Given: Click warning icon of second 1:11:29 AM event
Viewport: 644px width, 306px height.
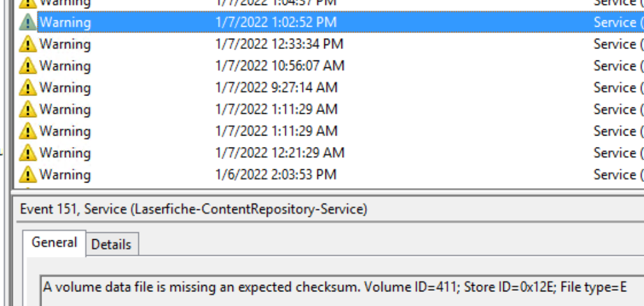Looking at the screenshot, I should (x=27, y=131).
